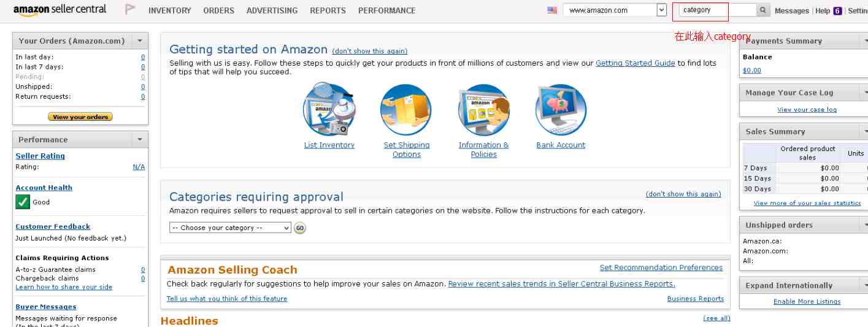Collapse the Sales Summary panel arrow
868x327 pixels.
(865, 131)
